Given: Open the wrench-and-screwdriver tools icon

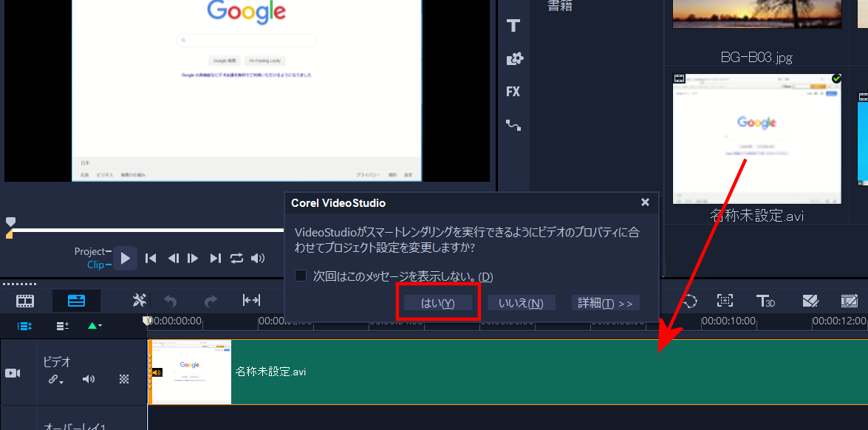Looking at the screenshot, I should click(x=139, y=301).
